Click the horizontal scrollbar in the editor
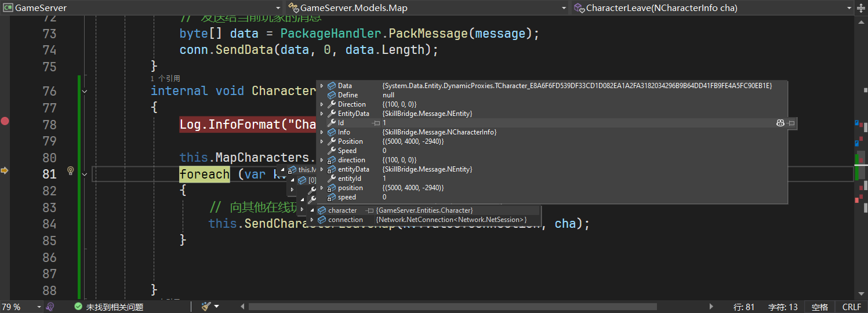 [452, 307]
